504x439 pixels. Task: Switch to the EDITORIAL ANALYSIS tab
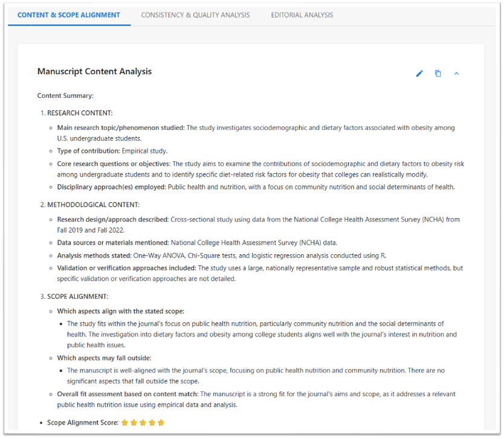pyautogui.click(x=302, y=15)
